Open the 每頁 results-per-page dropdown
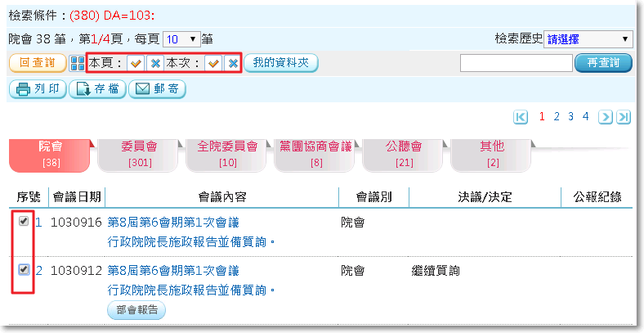 click(181, 38)
